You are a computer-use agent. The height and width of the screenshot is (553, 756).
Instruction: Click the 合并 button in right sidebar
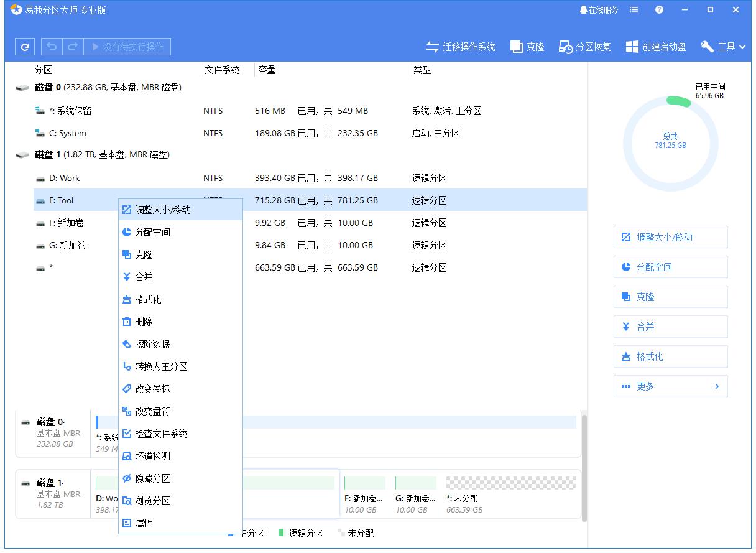[x=670, y=326]
